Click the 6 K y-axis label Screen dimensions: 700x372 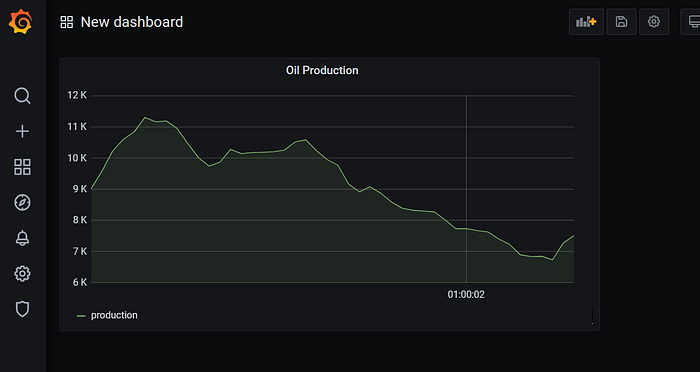tap(79, 282)
